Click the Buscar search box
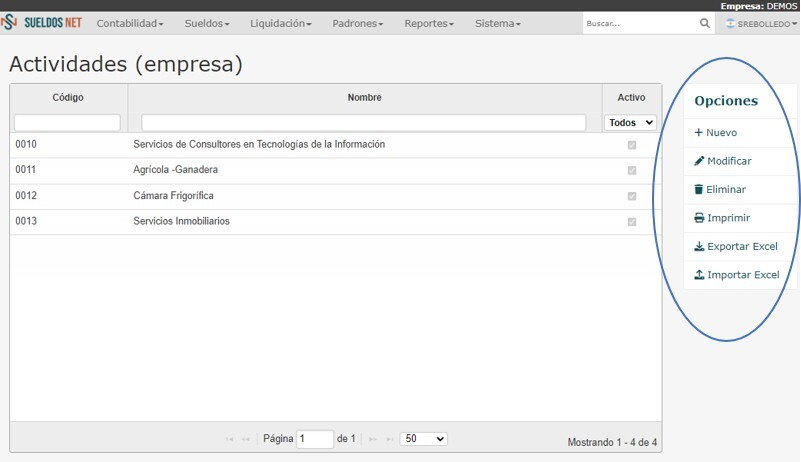Image resolution: width=801 pixels, height=462 pixels. tap(641, 24)
